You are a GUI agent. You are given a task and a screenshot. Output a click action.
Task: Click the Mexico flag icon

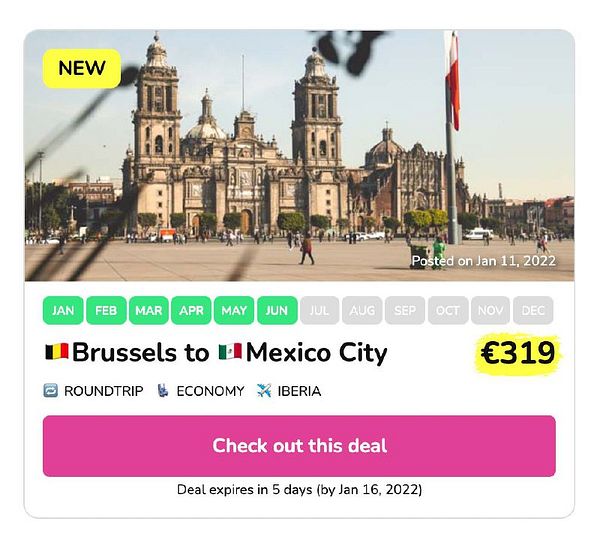[x=230, y=352]
